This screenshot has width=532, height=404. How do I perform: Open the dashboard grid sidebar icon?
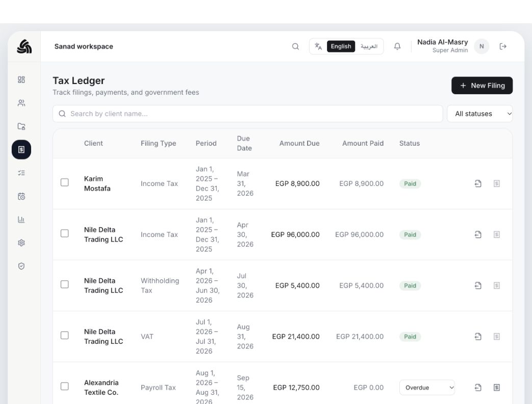(x=21, y=79)
